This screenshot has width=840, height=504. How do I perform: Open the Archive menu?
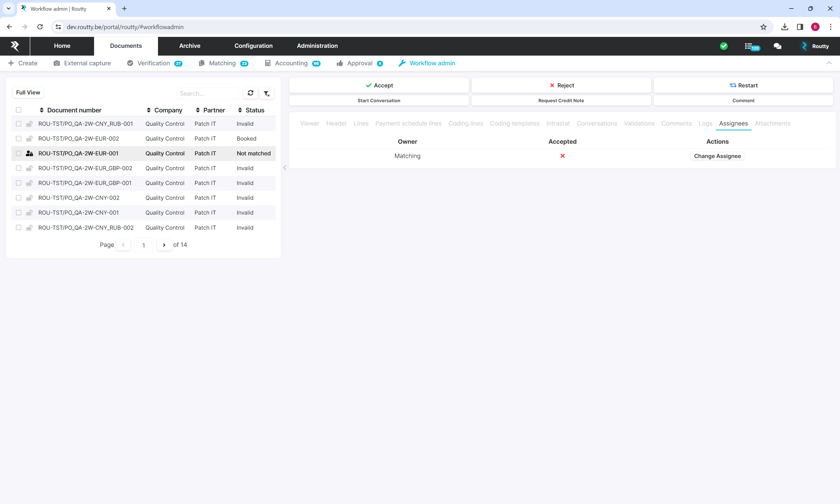point(190,46)
